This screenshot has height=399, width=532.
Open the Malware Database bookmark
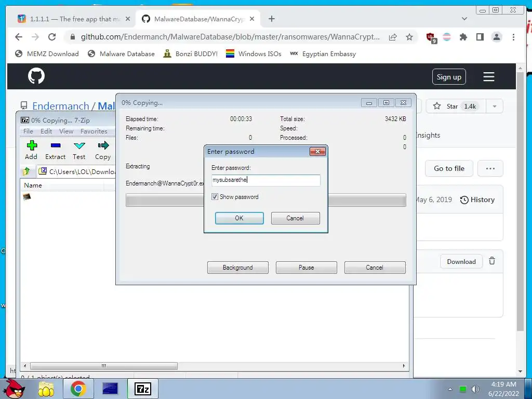[121, 54]
